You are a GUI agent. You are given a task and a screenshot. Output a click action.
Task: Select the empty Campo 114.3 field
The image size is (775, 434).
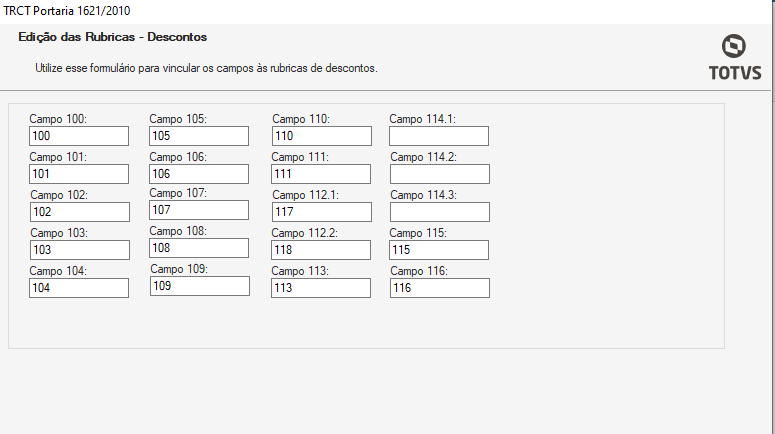pyautogui.click(x=439, y=212)
